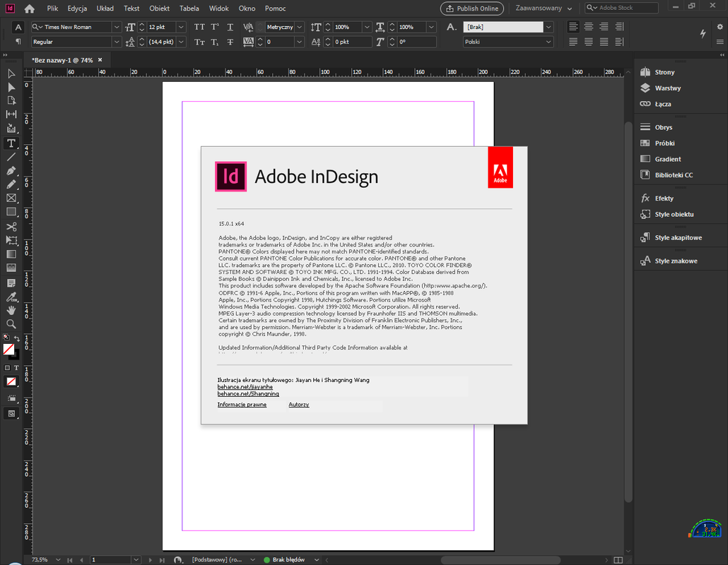Go to the Home screen icon
The width and height of the screenshot is (728, 565).
pyautogui.click(x=29, y=8)
